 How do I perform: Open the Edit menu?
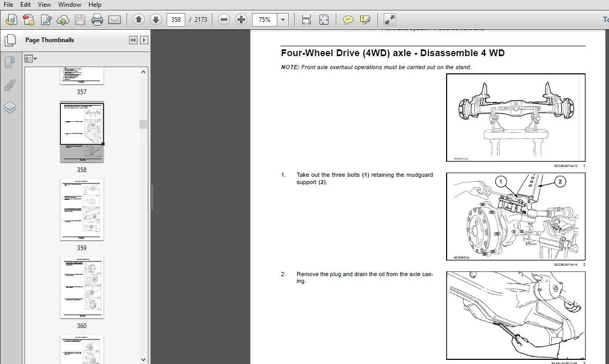tap(26, 5)
